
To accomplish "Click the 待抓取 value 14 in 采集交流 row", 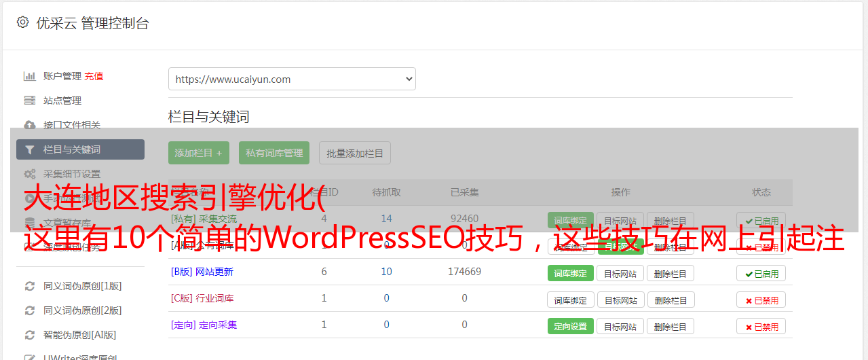I will coord(386,219).
